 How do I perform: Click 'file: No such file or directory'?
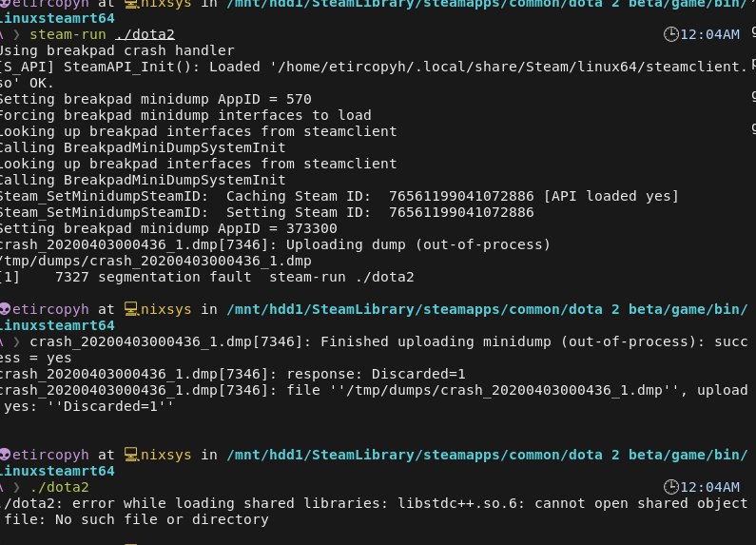[136, 520]
